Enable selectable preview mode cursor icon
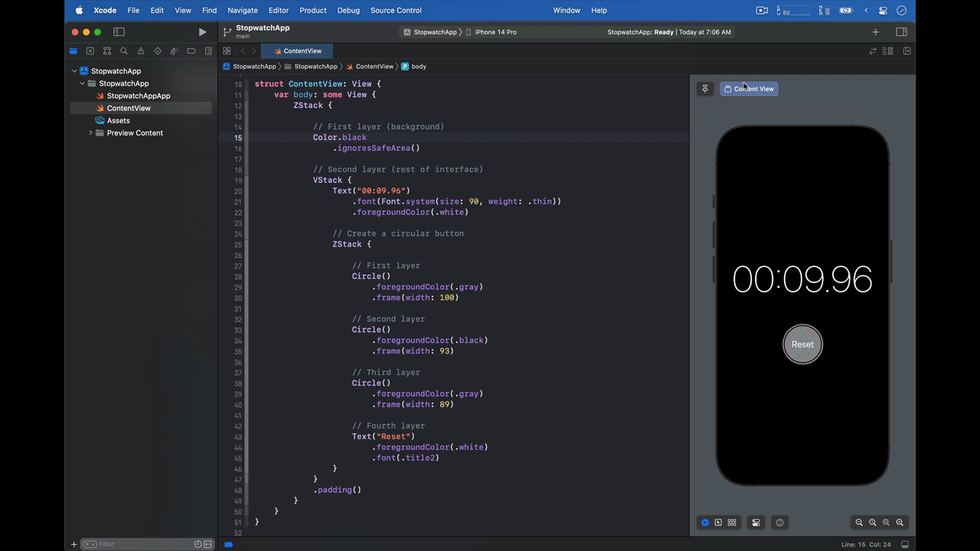980x551 pixels. tap(717, 523)
